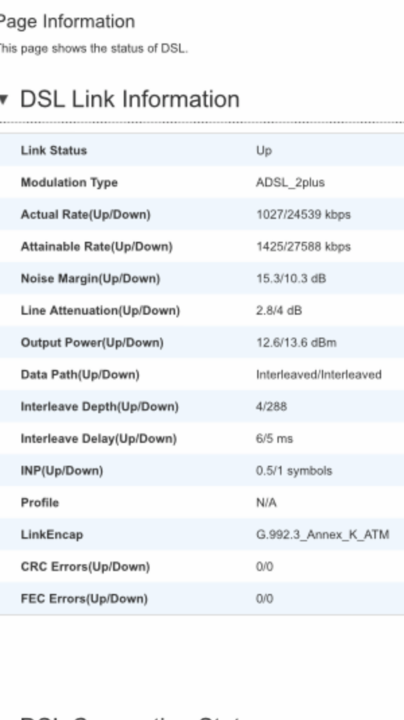
Task: Select the Interleave Depth(Up/Down) label
Action: [100, 407]
